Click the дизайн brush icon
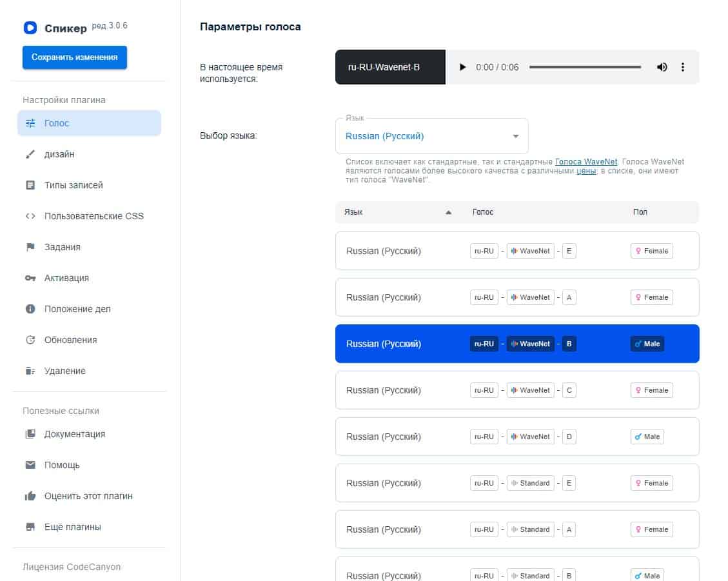This screenshot has width=728, height=581. pyautogui.click(x=30, y=154)
